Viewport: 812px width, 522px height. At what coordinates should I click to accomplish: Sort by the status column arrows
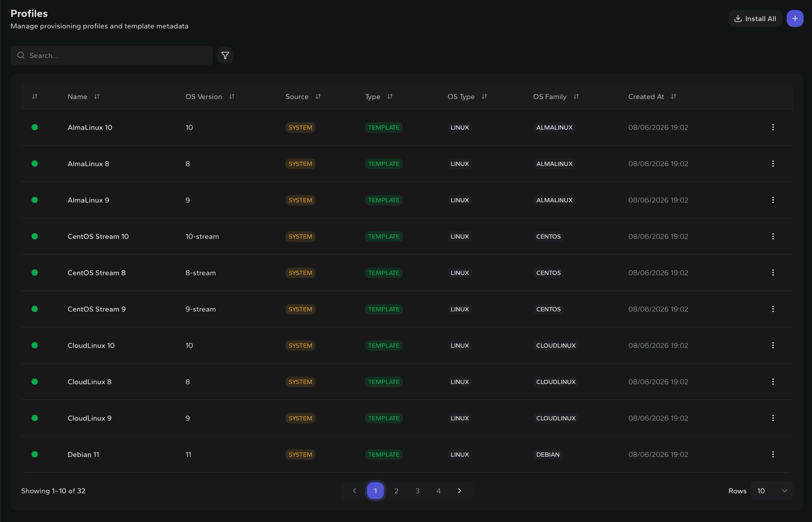pyautogui.click(x=34, y=97)
